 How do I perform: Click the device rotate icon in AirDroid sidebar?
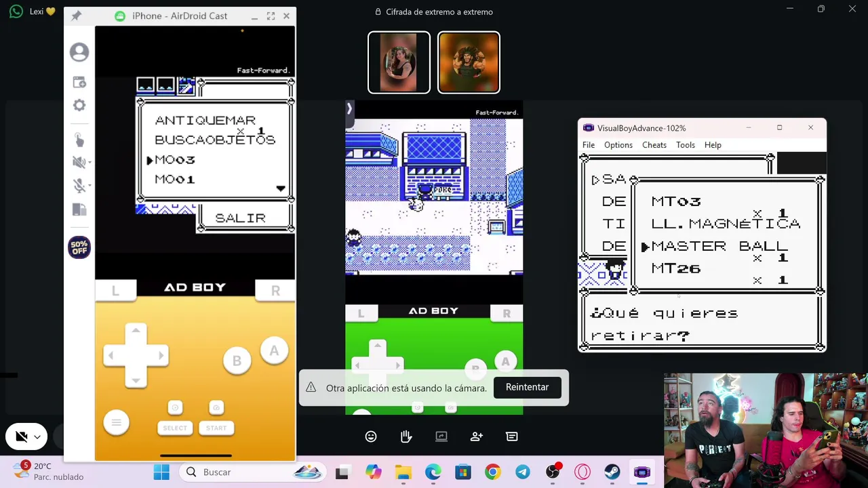tap(79, 209)
